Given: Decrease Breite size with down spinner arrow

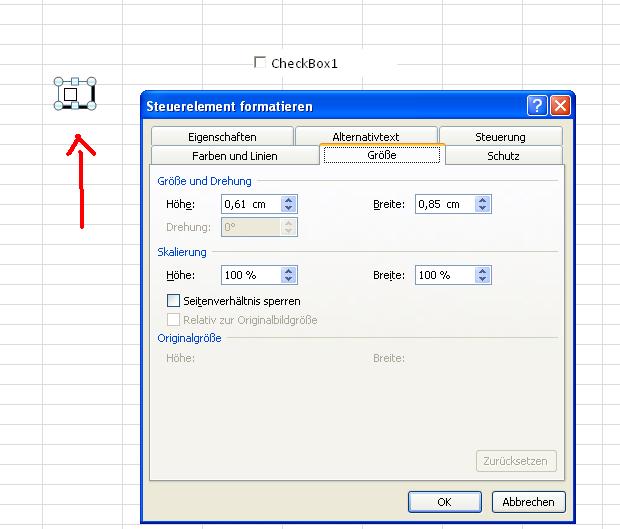Looking at the screenshot, I should coord(482,208).
